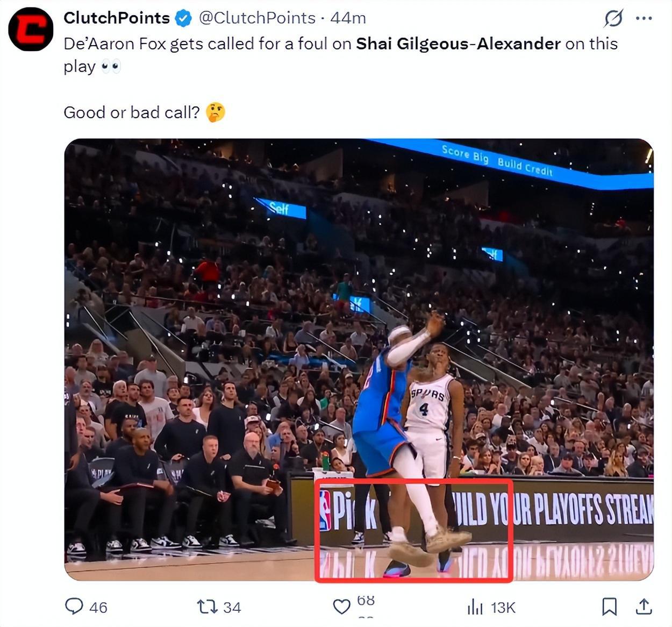Click the share upload arrow icon
Viewport: 672px width, 627px height.
(644, 606)
